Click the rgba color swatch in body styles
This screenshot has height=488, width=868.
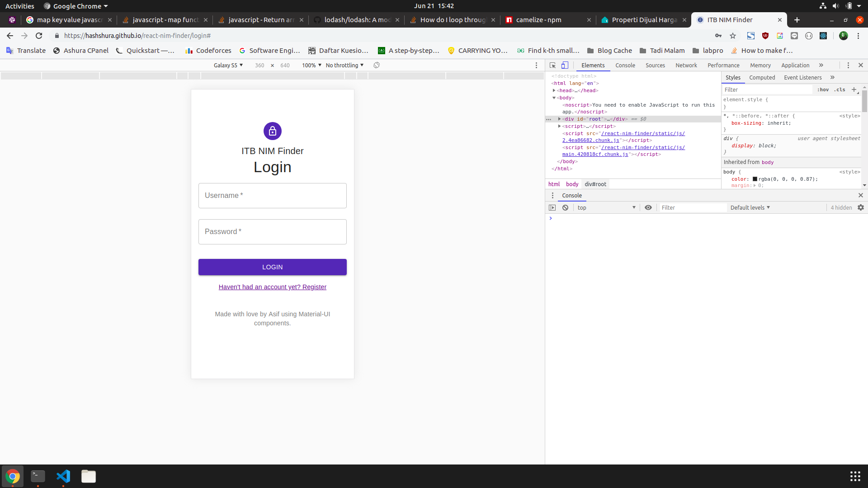[x=755, y=179]
